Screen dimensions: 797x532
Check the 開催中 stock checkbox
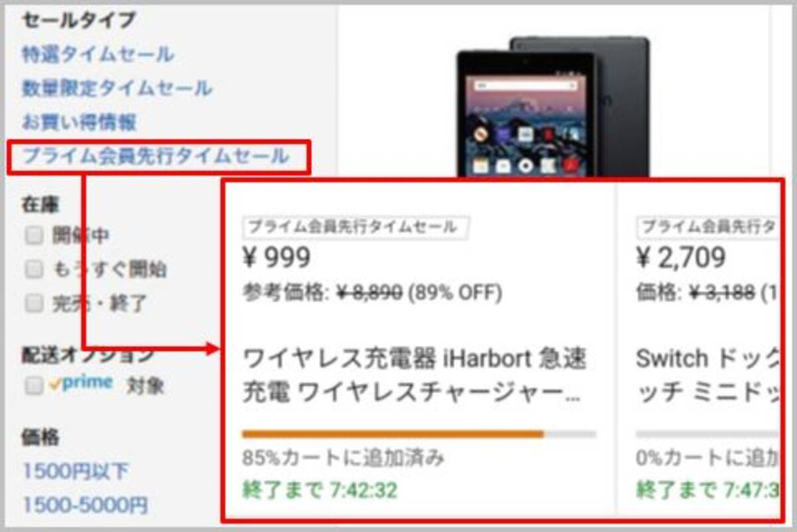(x=34, y=235)
